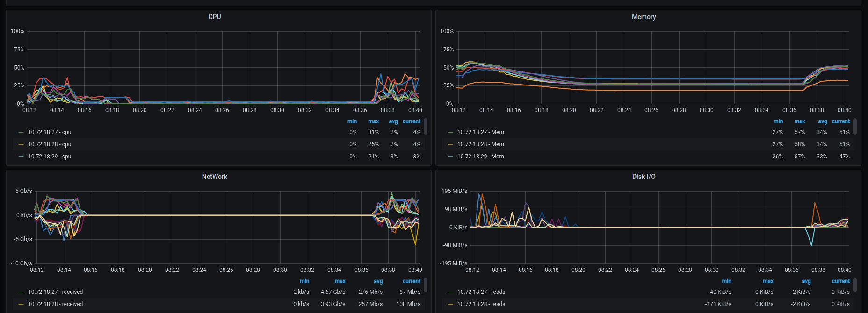The height and width of the screenshot is (313, 868).
Task: Click the Memory legend scrollbar
Action: (x=855, y=126)
